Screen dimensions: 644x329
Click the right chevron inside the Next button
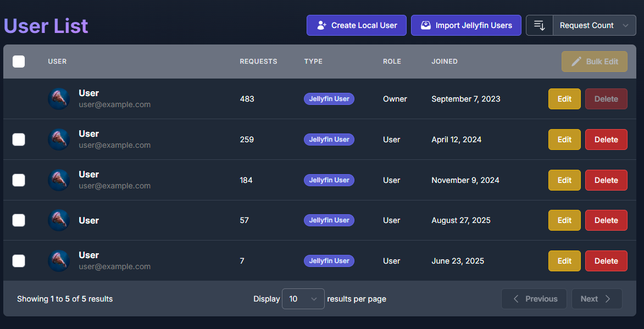pos(609,299)
